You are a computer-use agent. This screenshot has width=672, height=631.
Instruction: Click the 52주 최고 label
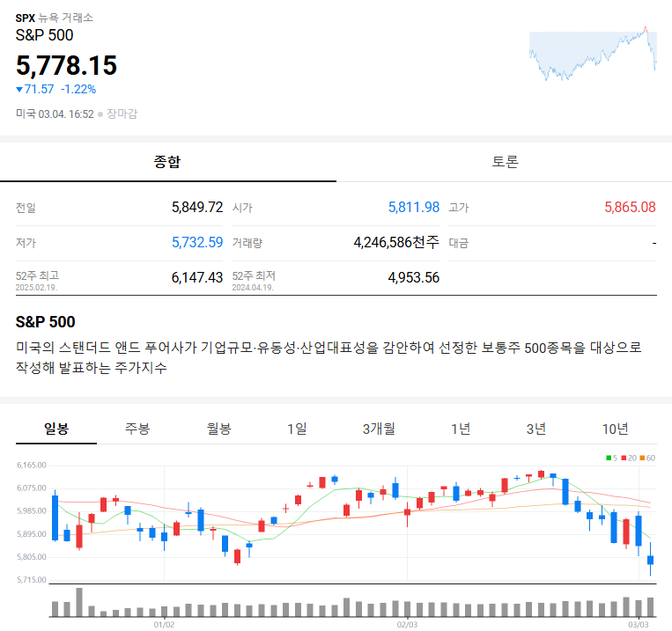click(x=37, y=275)
